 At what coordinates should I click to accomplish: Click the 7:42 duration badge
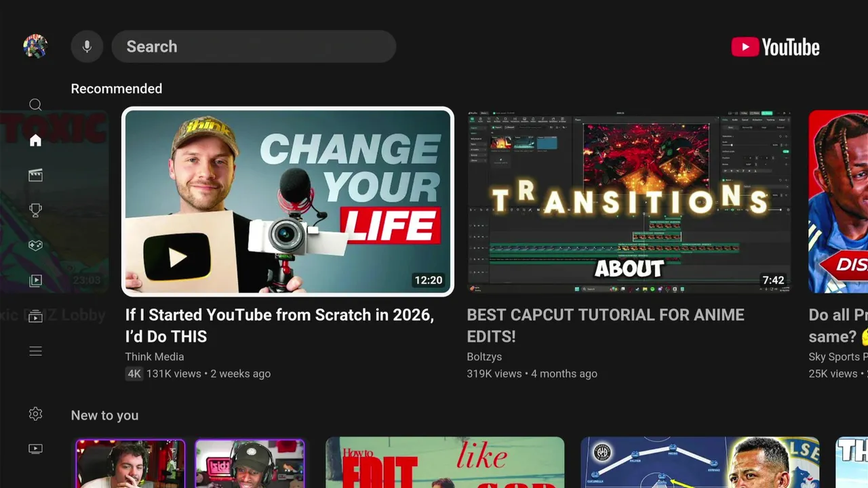pos(773,280)
